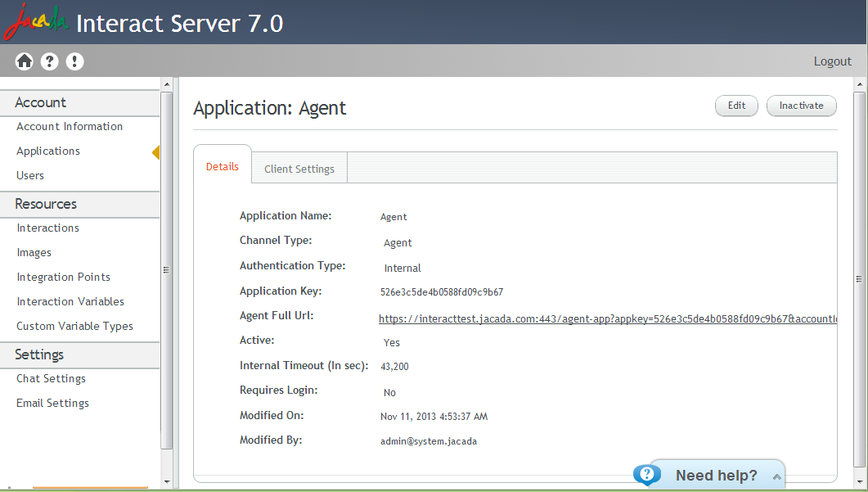Expand the Need help widget chevron
The height and width of the screenshot is (492, 868).
(776, 476)
